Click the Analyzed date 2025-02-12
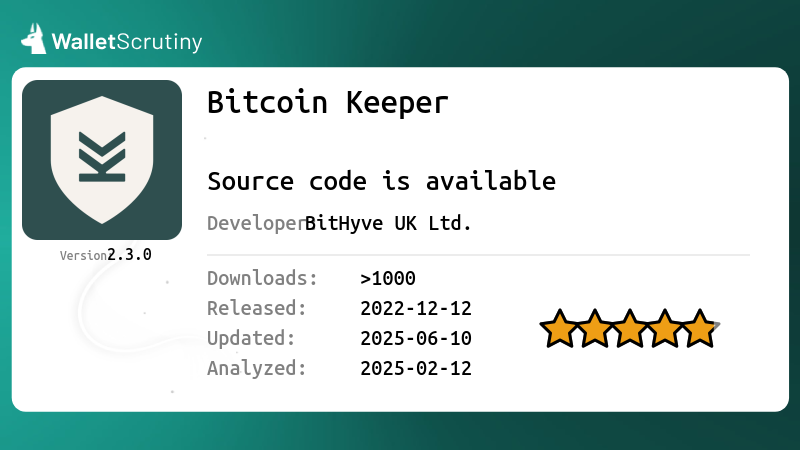The height and width of the screenshot is (450, 800). 416,368
